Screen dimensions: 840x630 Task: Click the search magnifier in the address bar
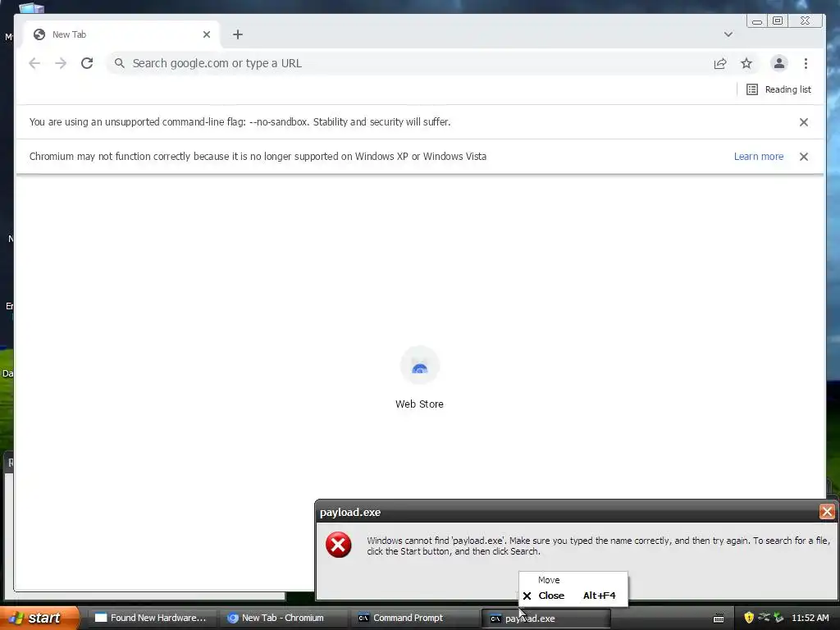pyautogui.click(x=120, y=63)
